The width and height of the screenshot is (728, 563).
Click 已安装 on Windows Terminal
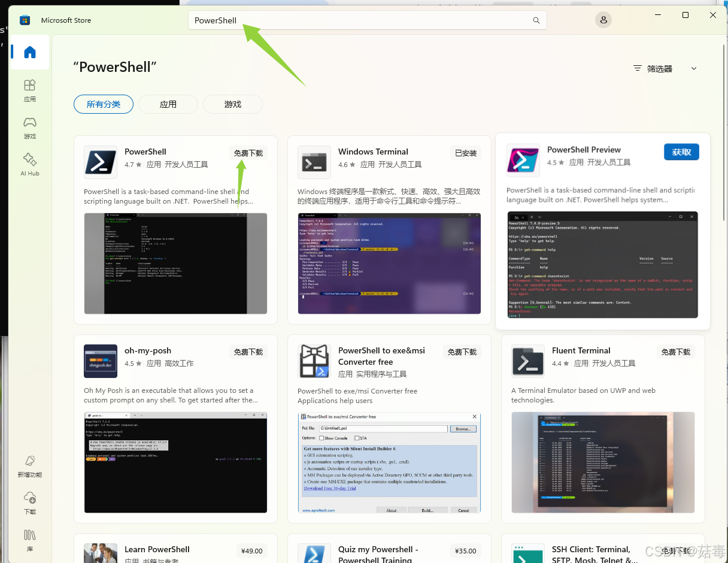(466, 153)
